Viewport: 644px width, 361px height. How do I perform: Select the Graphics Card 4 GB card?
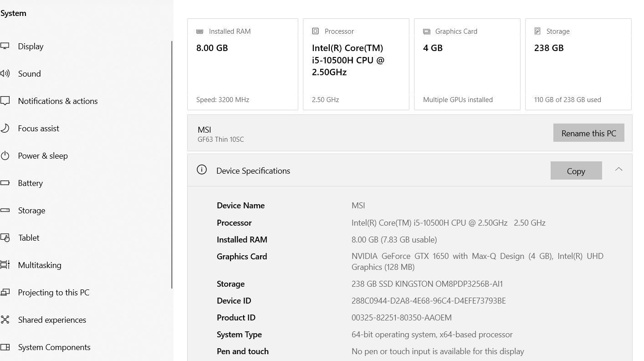(467, 64)
